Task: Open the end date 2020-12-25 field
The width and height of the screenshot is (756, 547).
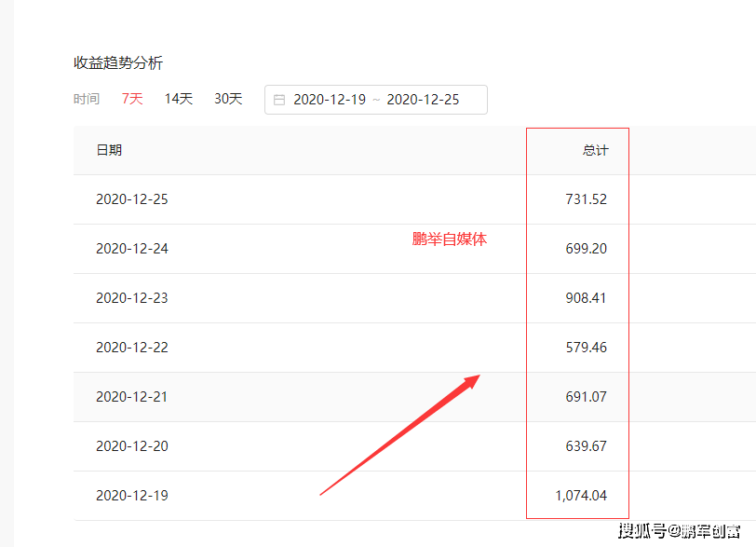Action: tap(423, 100)
